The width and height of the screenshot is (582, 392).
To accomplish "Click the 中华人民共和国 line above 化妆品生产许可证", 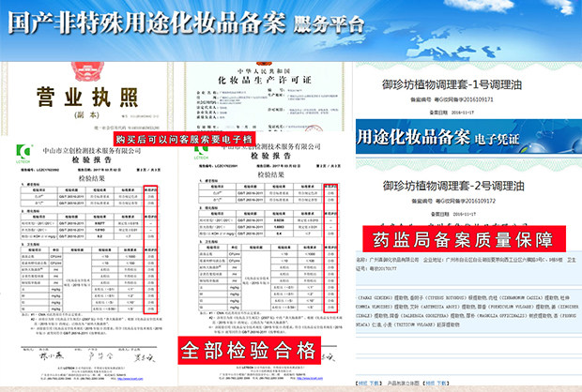I will click(x=264, y=71).
